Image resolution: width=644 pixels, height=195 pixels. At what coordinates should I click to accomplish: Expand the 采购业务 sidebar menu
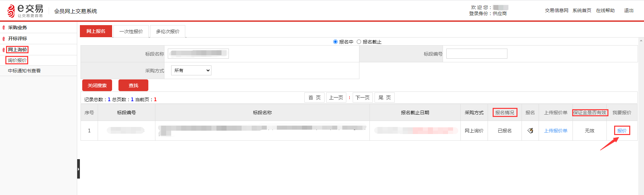point(17,27)
